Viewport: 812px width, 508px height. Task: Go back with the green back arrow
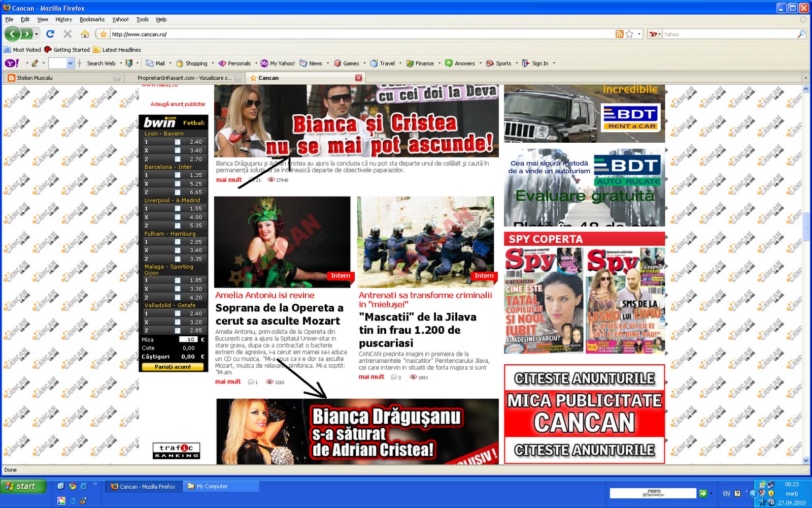tap(13, 34)
